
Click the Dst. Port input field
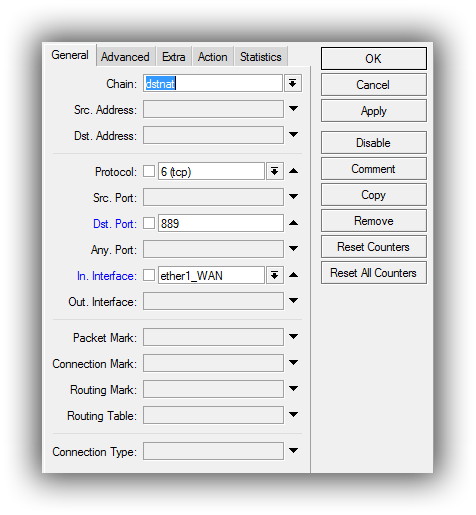pos(221,223)
